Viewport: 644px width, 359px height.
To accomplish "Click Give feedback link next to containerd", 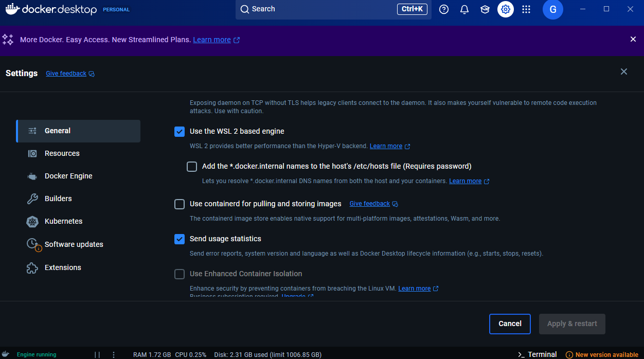I will click(x=369, y=204).
